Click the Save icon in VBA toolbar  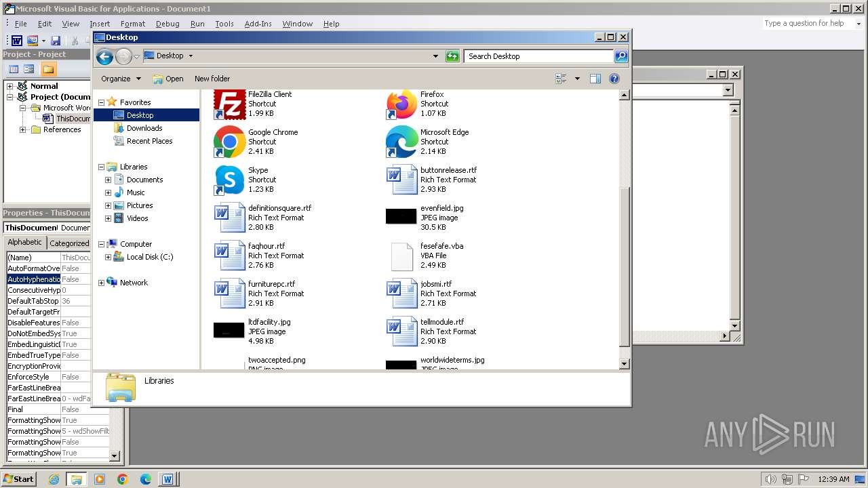point(56,41)
